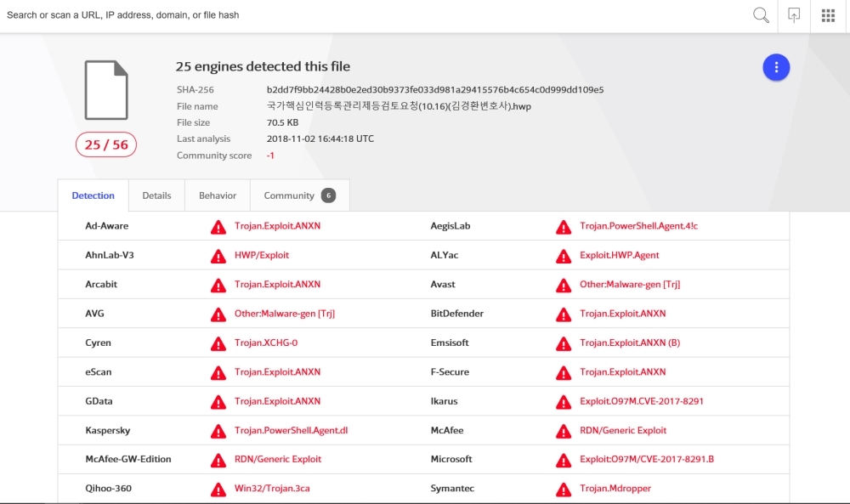850x504 pixels.
Task: Click McAfee-GW-Edition's RDN/Generic Exploit result
Action: pyautogui.click(x=278, y=460)
